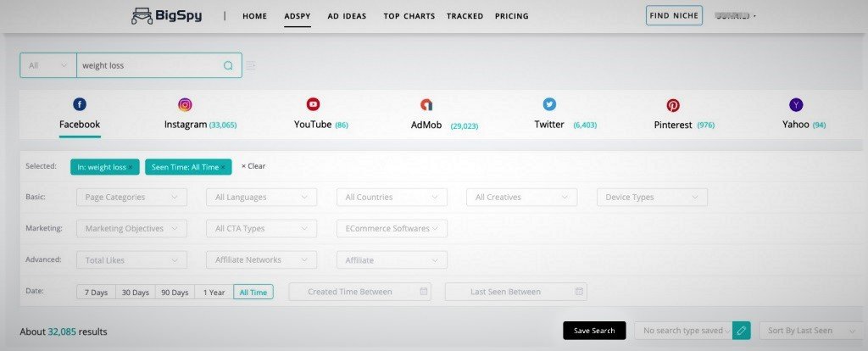Open the No search type saved dropdown
This screenshot has height=351, width=868.
coord(683,331)
